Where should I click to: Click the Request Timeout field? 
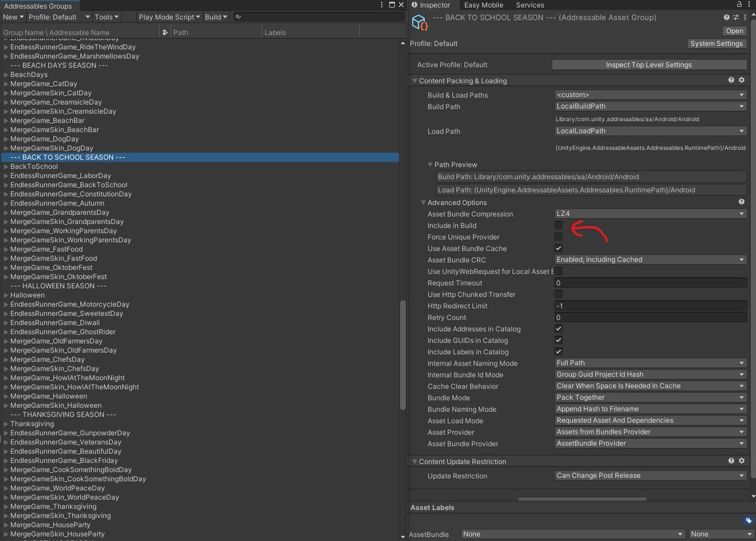click(650, 283)
